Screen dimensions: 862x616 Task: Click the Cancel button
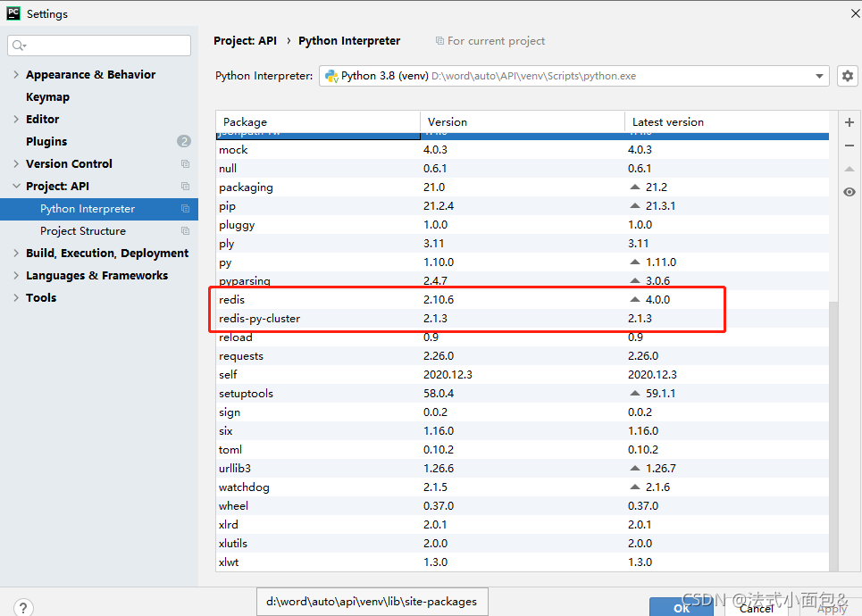coord(757,608)
